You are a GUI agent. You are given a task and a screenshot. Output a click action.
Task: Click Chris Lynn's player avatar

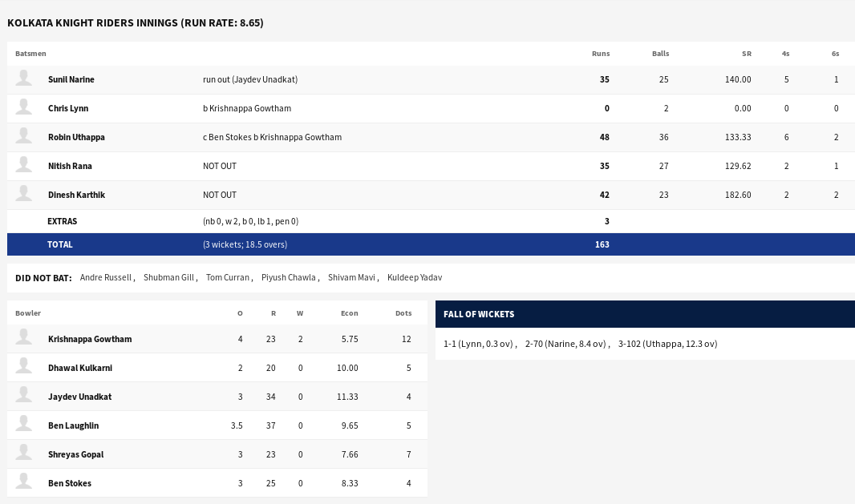23,107
